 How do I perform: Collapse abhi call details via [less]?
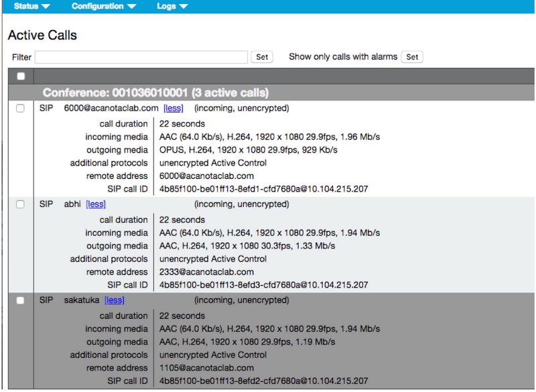pos(96,204)
